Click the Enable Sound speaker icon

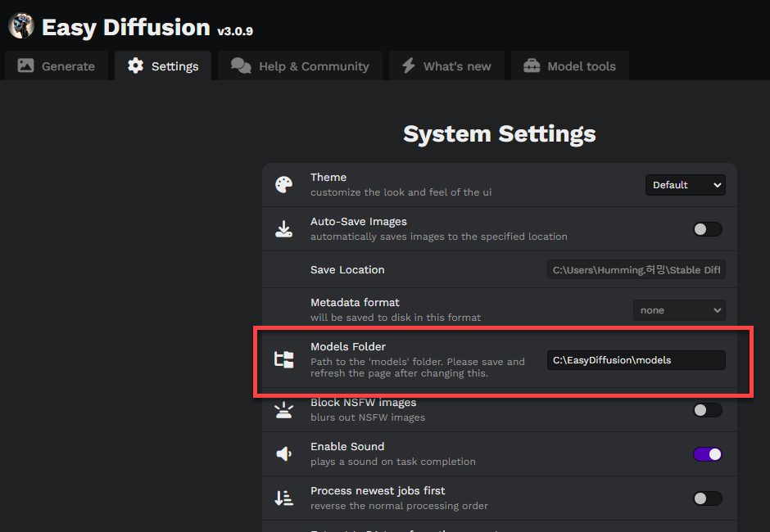(x=284, y=454)
